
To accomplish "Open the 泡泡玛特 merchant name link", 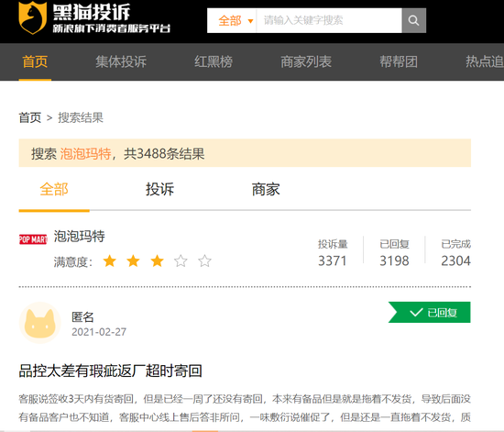I will [x=80, y=236].
